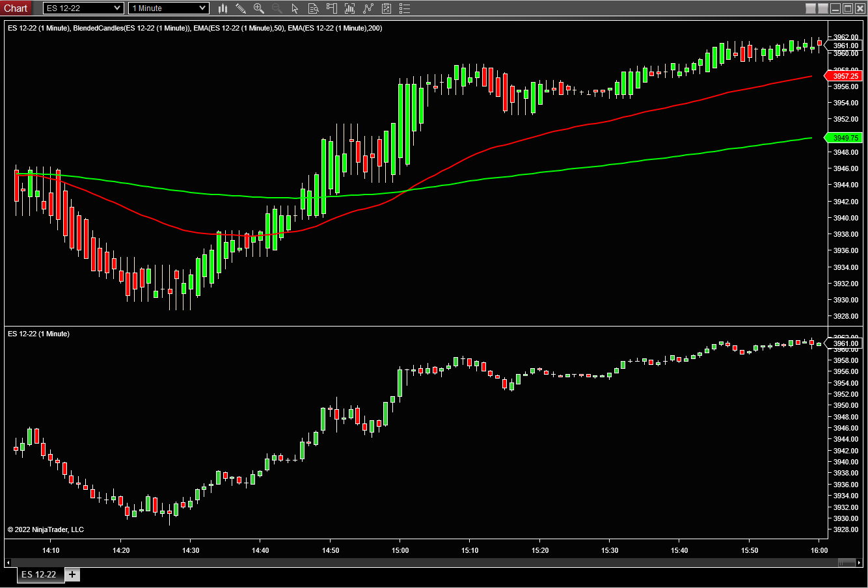Click the horizontal scrollbar track
The height and width of the screenshot is (588, 868).
(433, 563)
